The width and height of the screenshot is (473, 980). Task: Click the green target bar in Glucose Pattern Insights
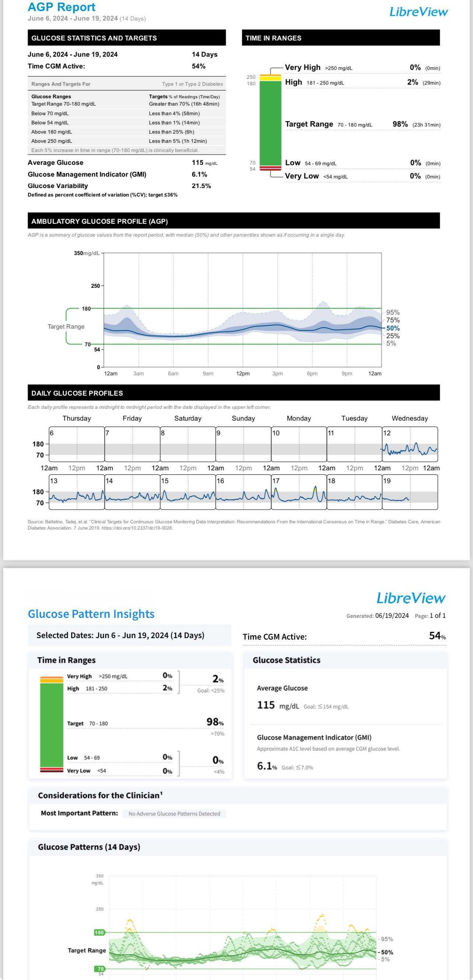[x=52, y=725]
